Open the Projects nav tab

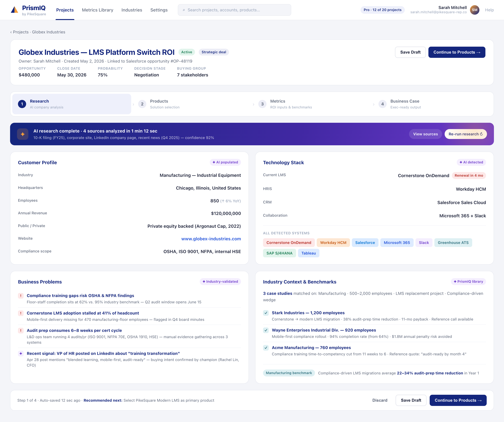pyautogui.click(x=65, y=10)
